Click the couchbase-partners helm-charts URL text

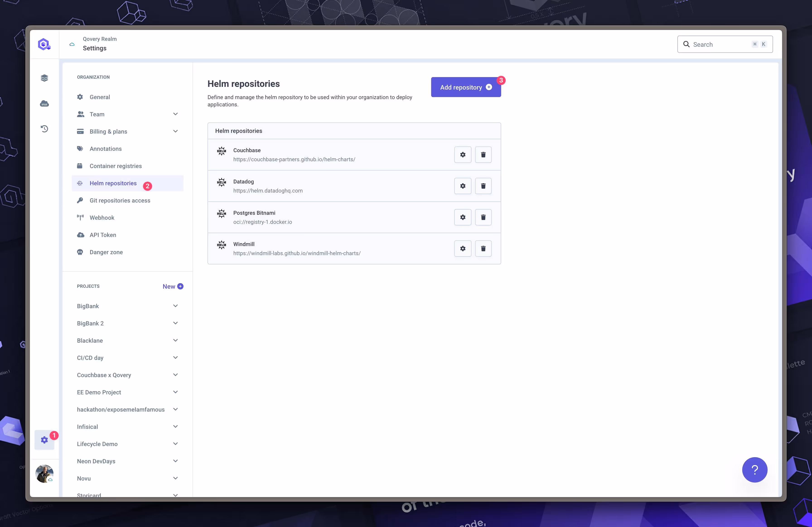tap(294, 159)
